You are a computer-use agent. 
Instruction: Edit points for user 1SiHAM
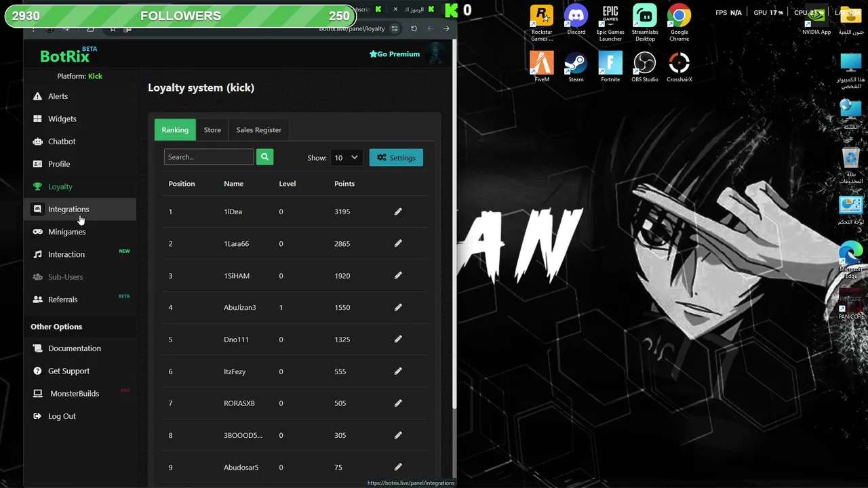(x=398, y=275)
